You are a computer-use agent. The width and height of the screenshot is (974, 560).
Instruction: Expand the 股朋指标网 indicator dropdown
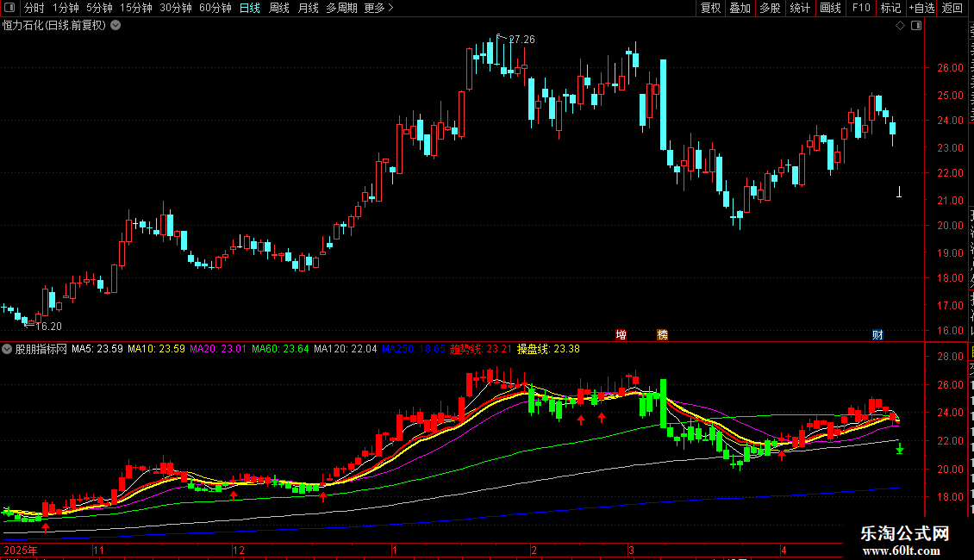7,349
